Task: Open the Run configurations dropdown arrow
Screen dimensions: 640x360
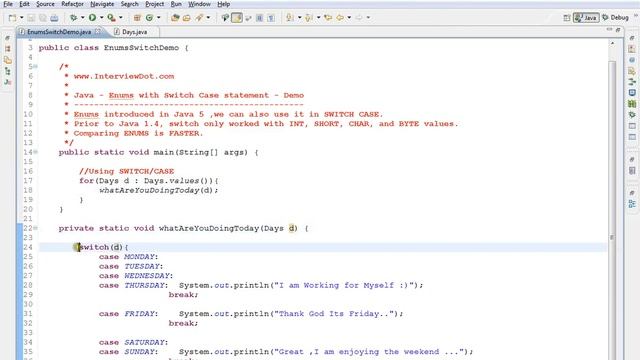Action: 101,18
